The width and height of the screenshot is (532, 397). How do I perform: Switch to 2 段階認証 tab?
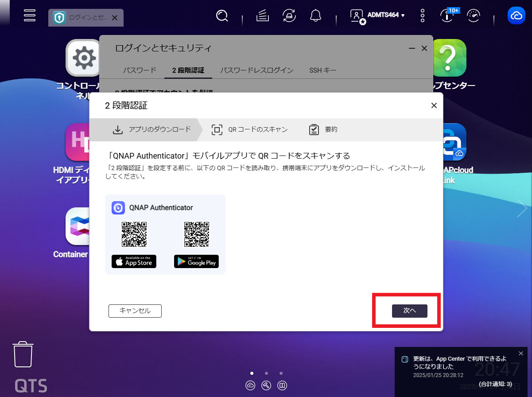click(x=188, y=70)
